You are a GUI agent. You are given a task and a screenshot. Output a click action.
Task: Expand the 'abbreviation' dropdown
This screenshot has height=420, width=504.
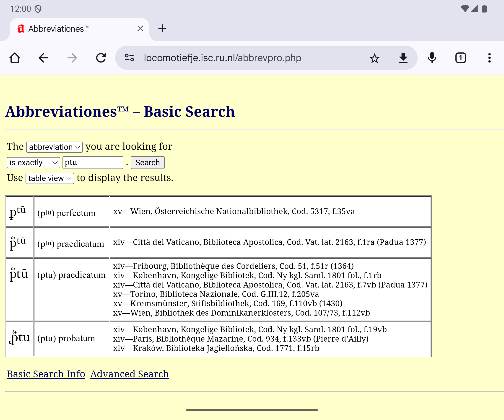pyautogui.click(x=55, y=147)
